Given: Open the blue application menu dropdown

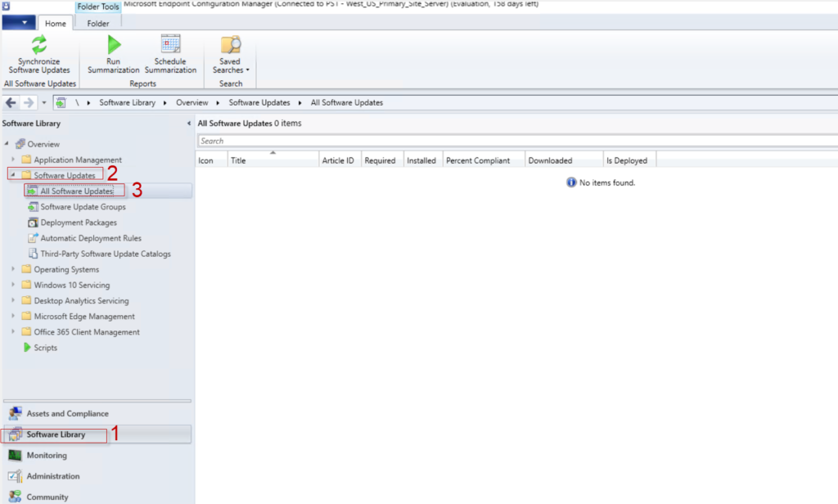Looking at the screenshot, I should [x=19, y=23].
